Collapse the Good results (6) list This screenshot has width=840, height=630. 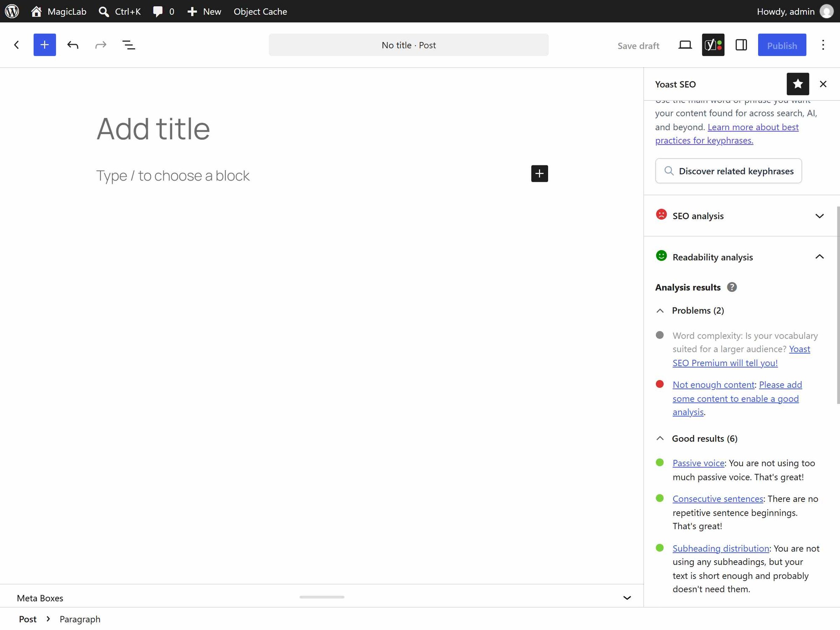[696, 438]
